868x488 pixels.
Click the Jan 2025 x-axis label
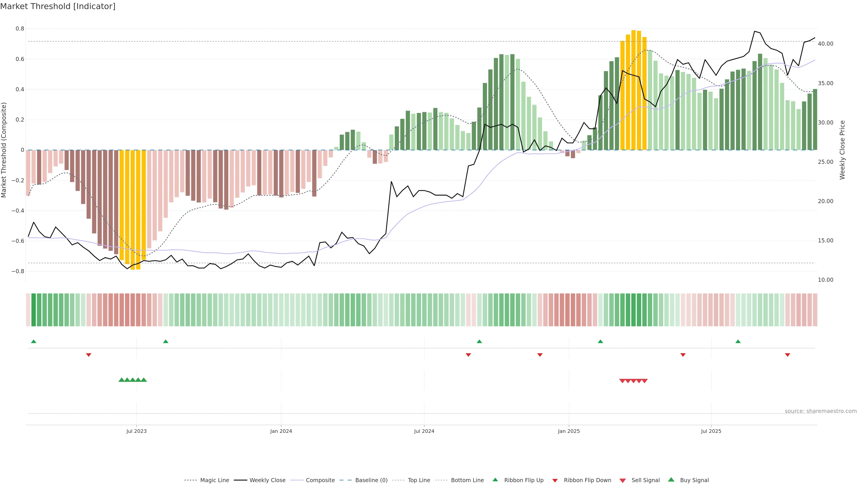569,432
